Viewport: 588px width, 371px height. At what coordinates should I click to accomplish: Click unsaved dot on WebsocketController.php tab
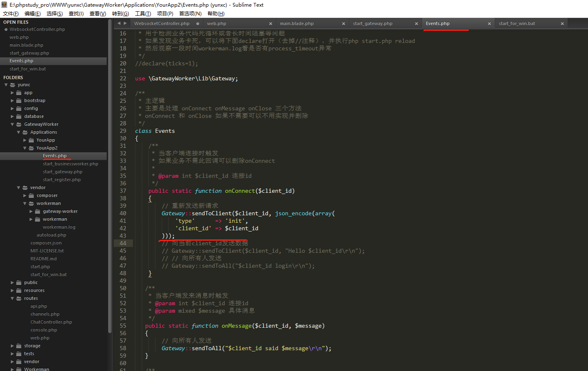198,24
